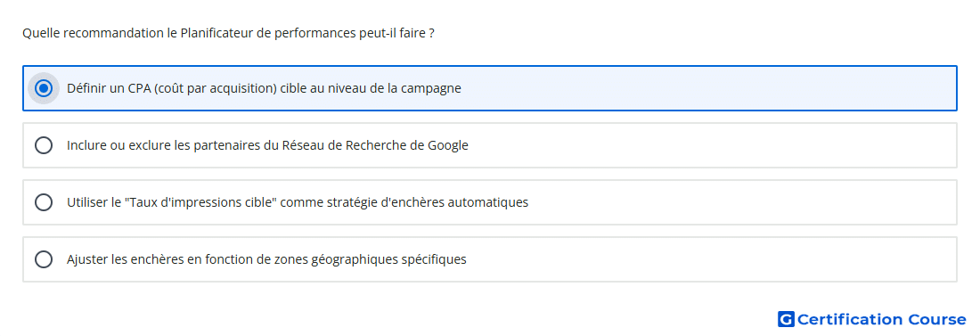Click the "Ajuster les enchères en fonction" answer text
Image resolution: width=980 pixels, height=336 pixels.
click(x=266, y=259)
